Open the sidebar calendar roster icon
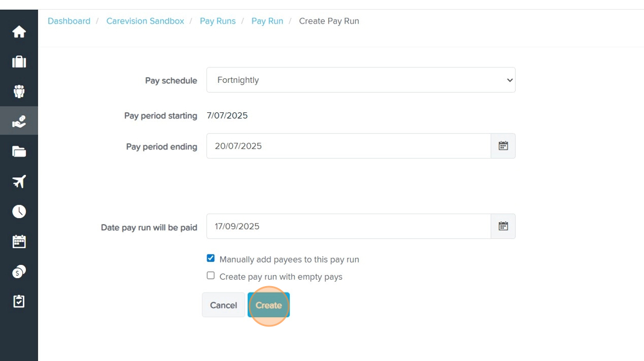Viewport: 644px width, 361px height. [19, 241]
